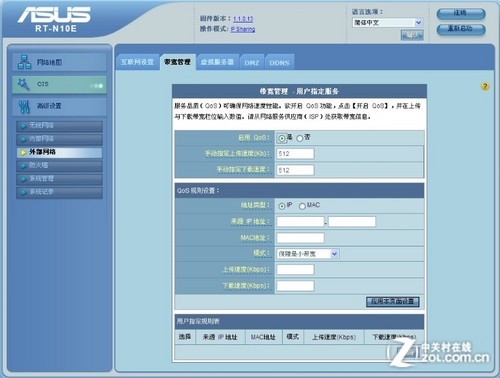The image size is (500, 378).
Task: Choose MAC address type radio button
Action: [302, 206]
